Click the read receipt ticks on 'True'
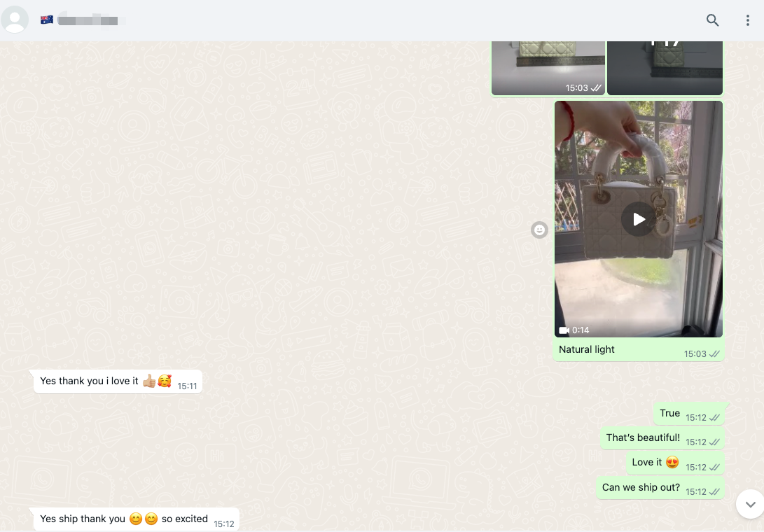This screenshot has width=764, height=532. pos(714,417)
